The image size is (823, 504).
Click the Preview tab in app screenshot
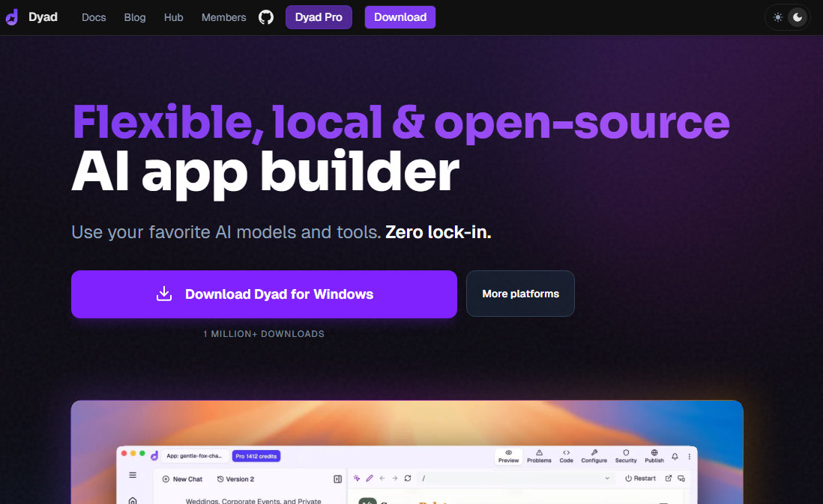(x=509, y=456)
